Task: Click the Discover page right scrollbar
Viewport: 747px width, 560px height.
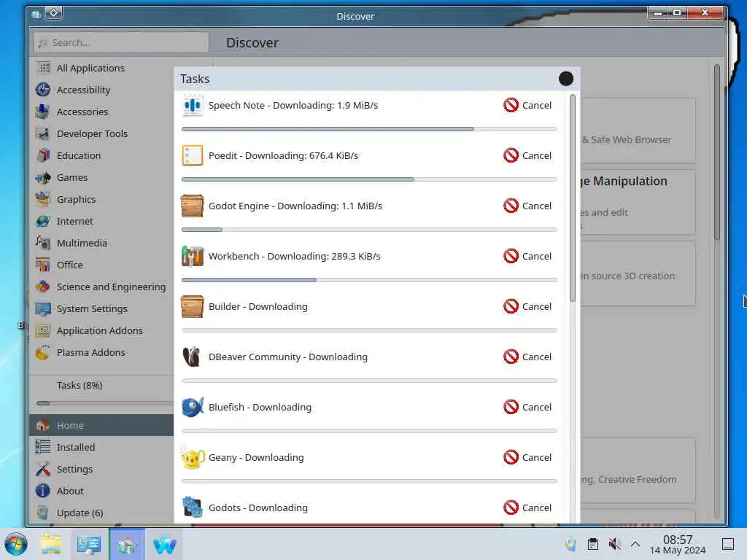Action: click(717, 152)
